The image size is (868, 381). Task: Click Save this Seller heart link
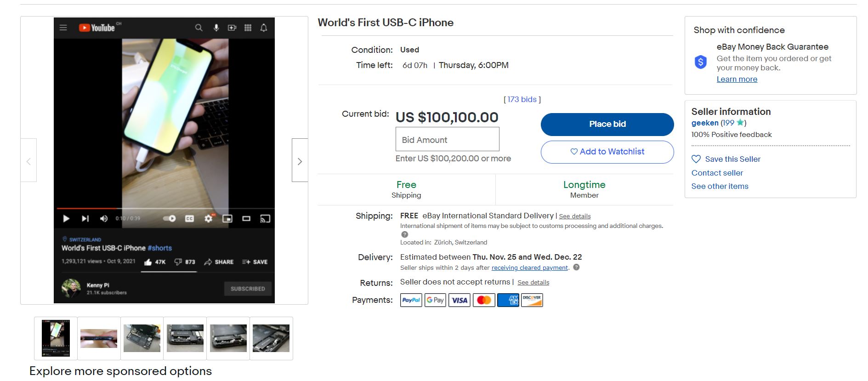click(x=726, y=159)
